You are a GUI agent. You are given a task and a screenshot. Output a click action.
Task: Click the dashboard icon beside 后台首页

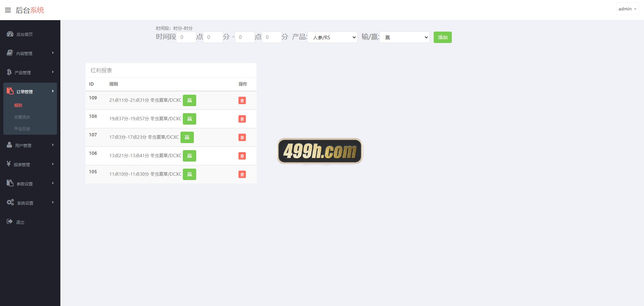[10, 34]
